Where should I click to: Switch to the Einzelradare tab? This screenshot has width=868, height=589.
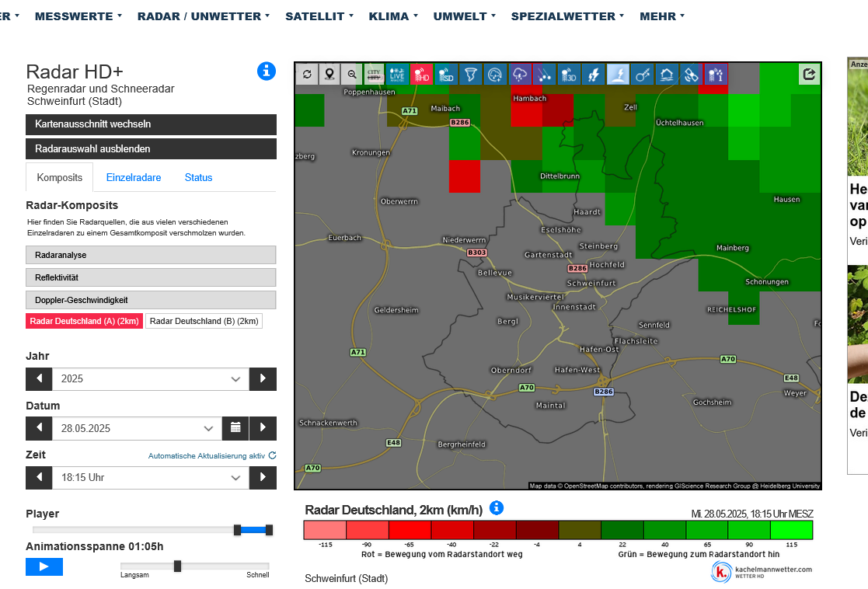[134, 177]
